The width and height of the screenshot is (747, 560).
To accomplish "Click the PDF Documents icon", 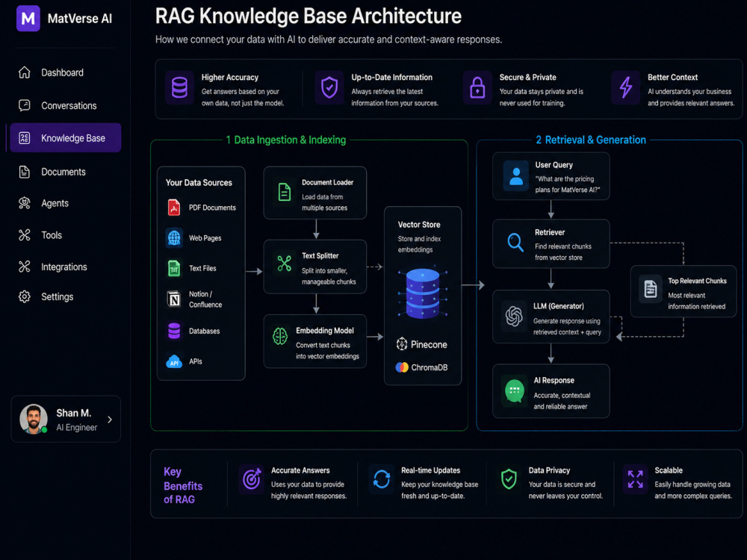I will (x=174, y=208).
